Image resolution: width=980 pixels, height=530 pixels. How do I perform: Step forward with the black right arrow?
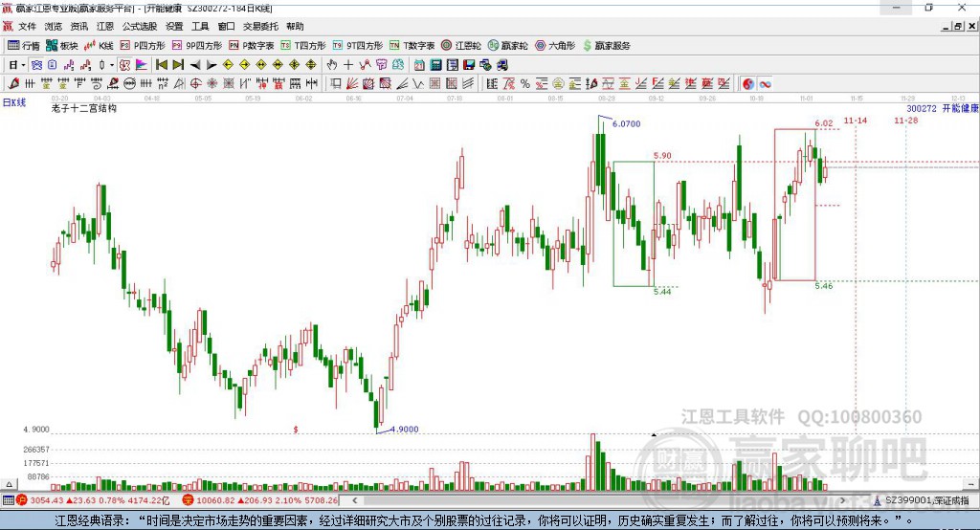pos(211,65)
